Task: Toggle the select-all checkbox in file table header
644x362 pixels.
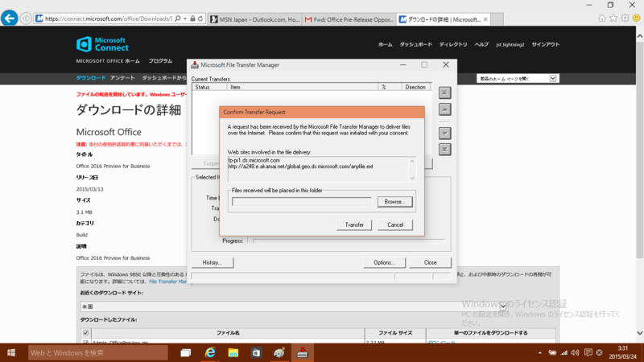Action: point(85,333)
